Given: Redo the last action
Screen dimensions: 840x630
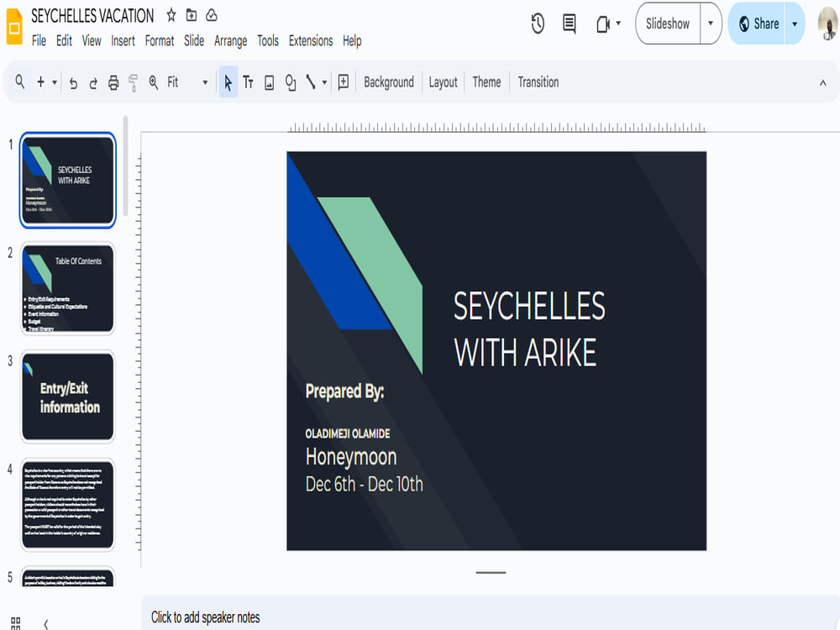Looking at the screenshot, I should (x=93, y=82).
